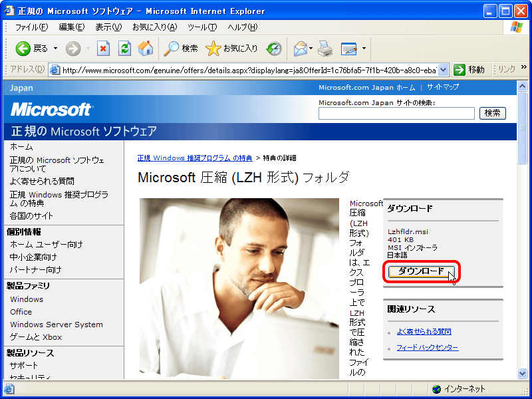Open the フィードバックセンター link
The image size is (532, 399).
coord(428,348)
